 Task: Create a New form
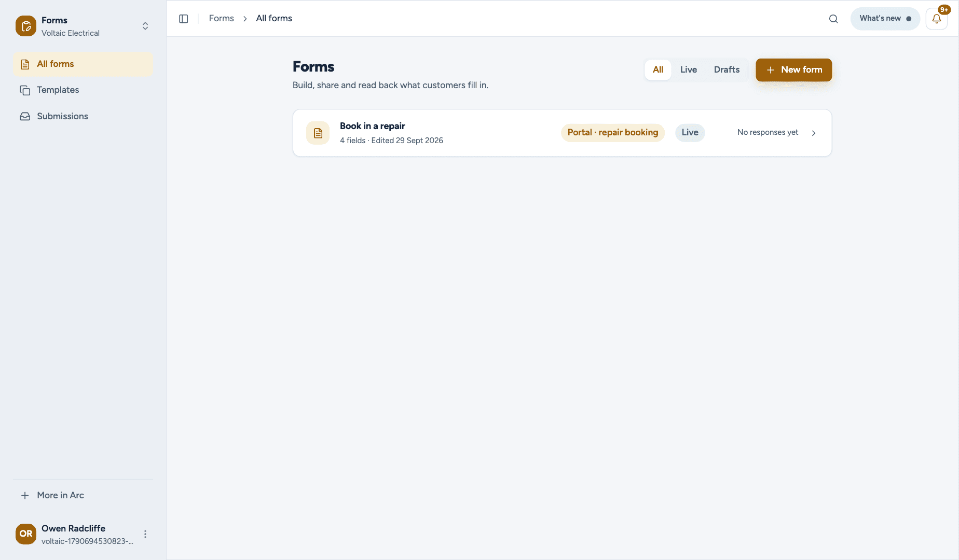[x=794, y=70]
